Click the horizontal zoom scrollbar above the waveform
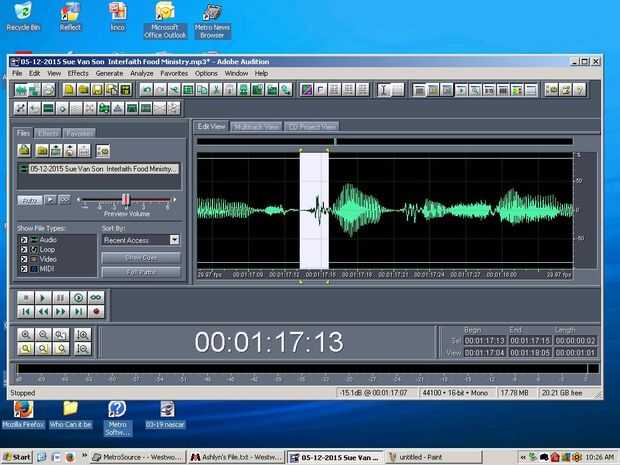This screenshot has width=620, height=465. coord(385,141)
